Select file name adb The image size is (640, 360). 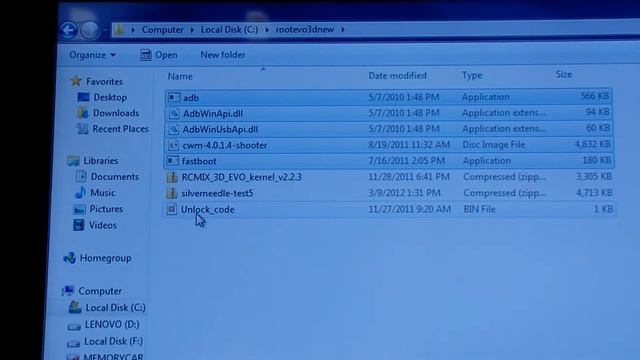tap(191, 98)
